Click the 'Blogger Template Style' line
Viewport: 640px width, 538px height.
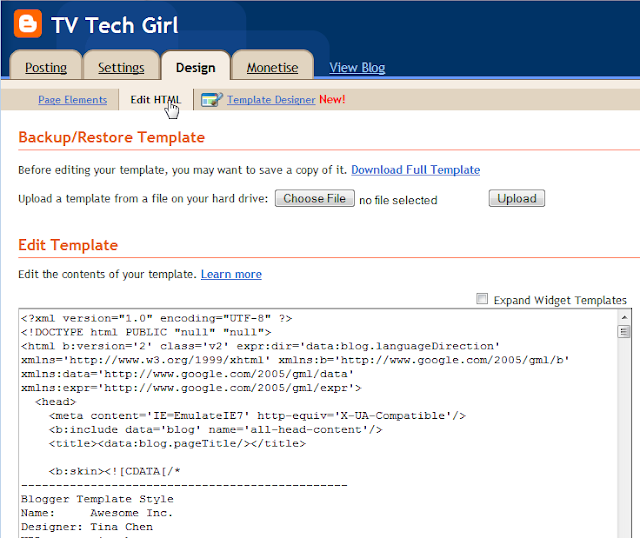coord(97,499)
